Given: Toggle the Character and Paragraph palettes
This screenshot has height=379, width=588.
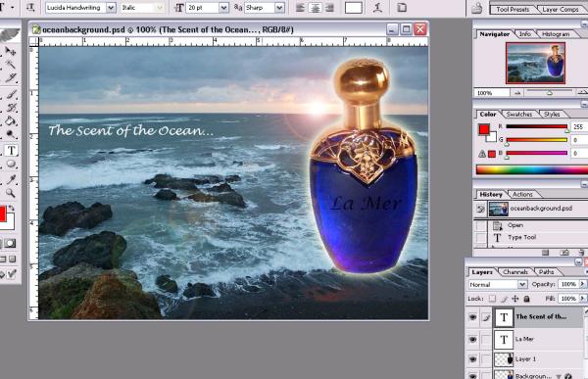Looking at the screenshot, I should click(402, 8).
